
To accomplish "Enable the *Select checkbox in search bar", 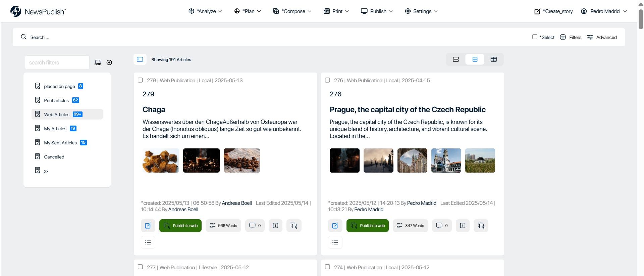I will click(535, 37).
